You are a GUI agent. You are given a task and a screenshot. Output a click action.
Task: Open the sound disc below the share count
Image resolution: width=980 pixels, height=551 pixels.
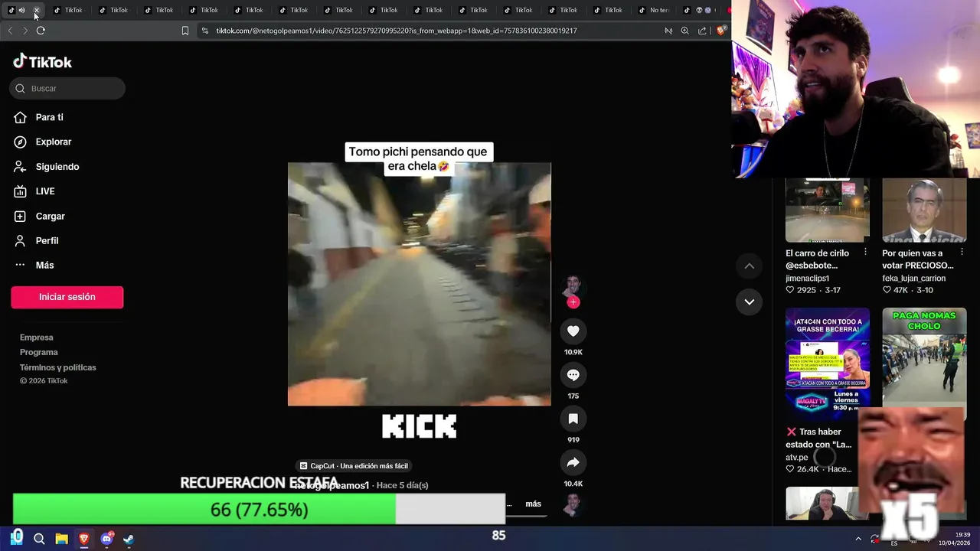(x=573, y=504)
